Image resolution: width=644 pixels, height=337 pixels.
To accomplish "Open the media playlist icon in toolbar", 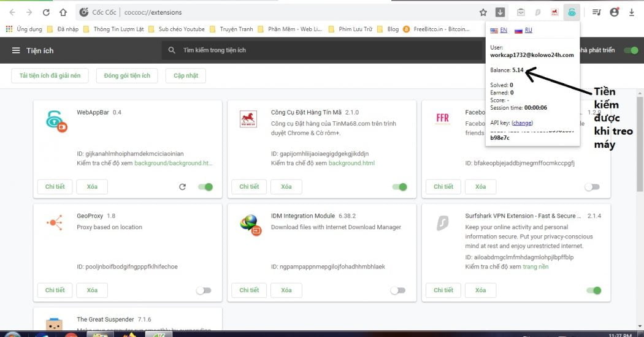I will pyautogui.click(x=597, y=12).
